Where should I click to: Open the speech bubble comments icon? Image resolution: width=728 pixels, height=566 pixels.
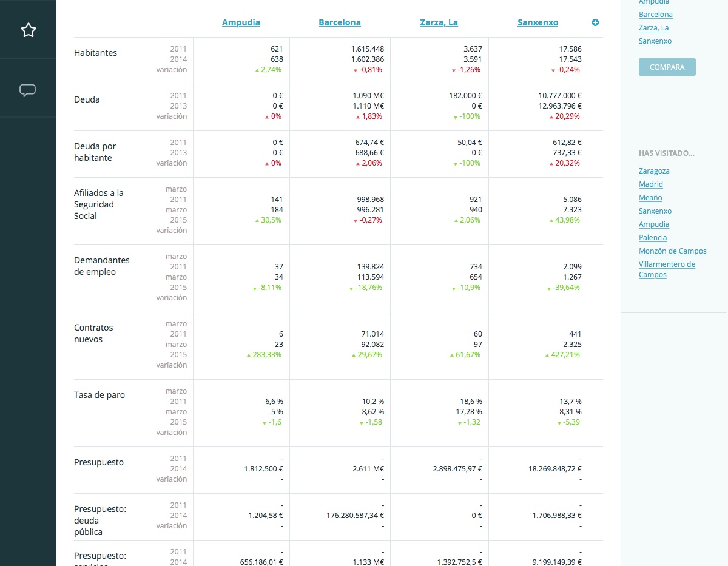(28, 90)
